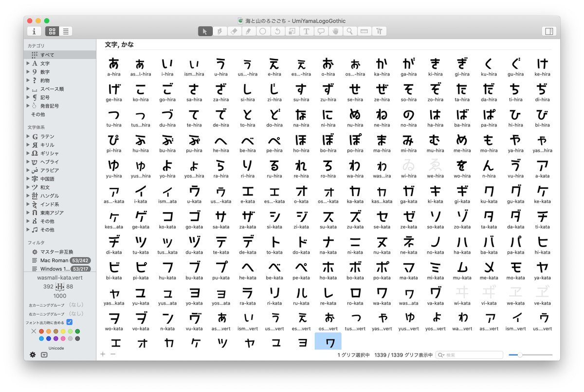Select the grayed wi-hira glyph cell
Image resolution: width=584 pixels, height=392 pixels.
click(x=408, y=168)
